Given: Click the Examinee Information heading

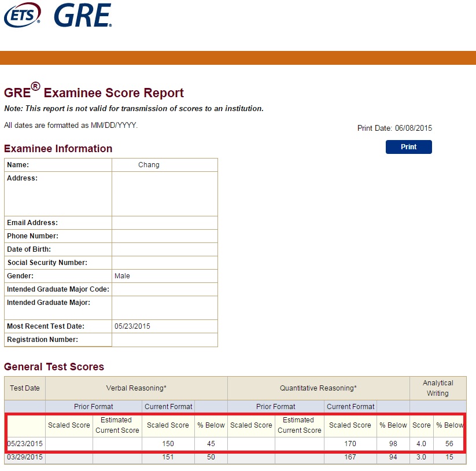Looking at the screenshot, I should click(x=58, y=149).
